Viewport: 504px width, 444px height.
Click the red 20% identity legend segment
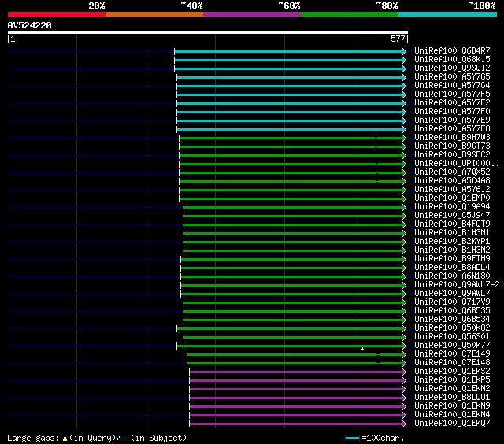coord(57,14)
